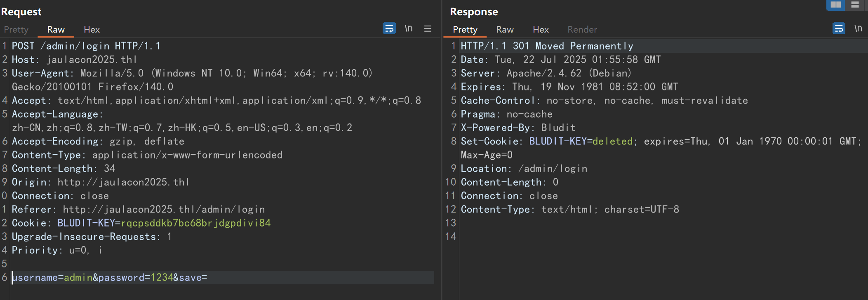Click the X-Powered-By: Bludit response header
Image resolution: width=868 pixels, height=300 pixels.
tap(518, 128)
